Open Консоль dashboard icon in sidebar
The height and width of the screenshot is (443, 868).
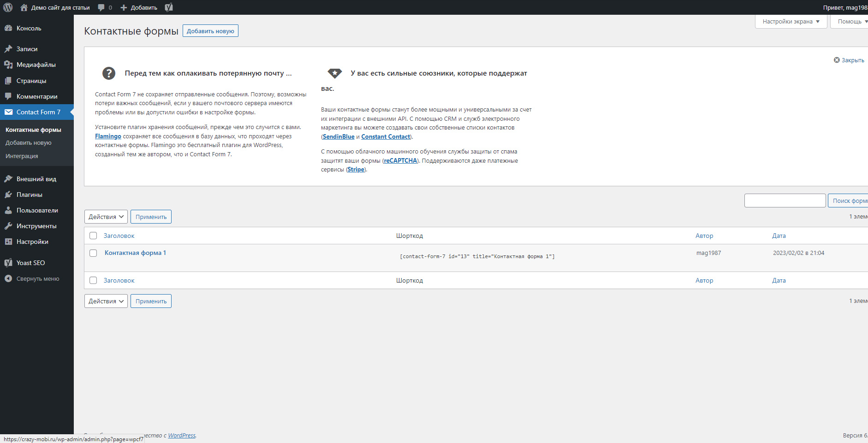[8, 28]
